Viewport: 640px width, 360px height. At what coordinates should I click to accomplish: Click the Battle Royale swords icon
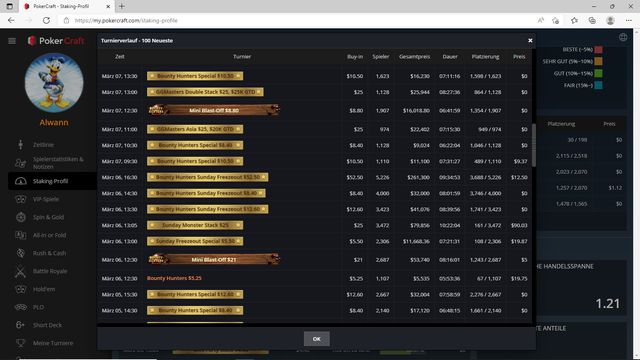click(20, 271)
